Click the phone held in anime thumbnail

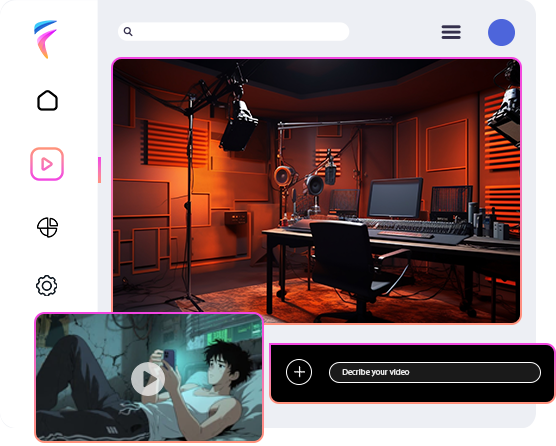(169, 358)
